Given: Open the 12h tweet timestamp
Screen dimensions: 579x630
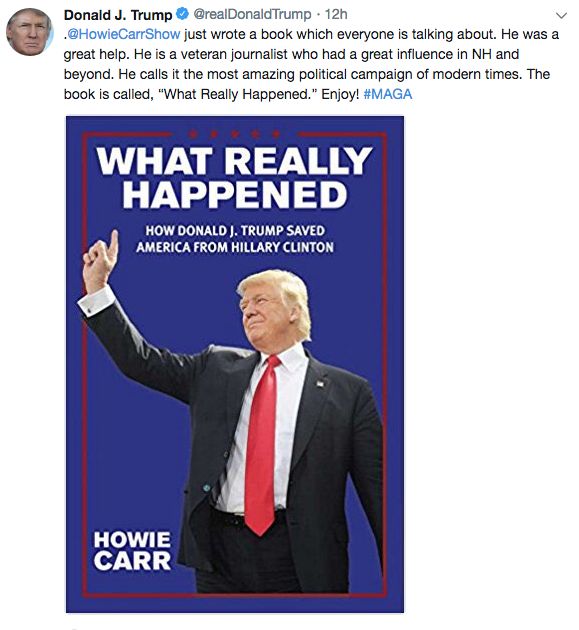Looking at the screenshot, I should [x=336, y=14].
